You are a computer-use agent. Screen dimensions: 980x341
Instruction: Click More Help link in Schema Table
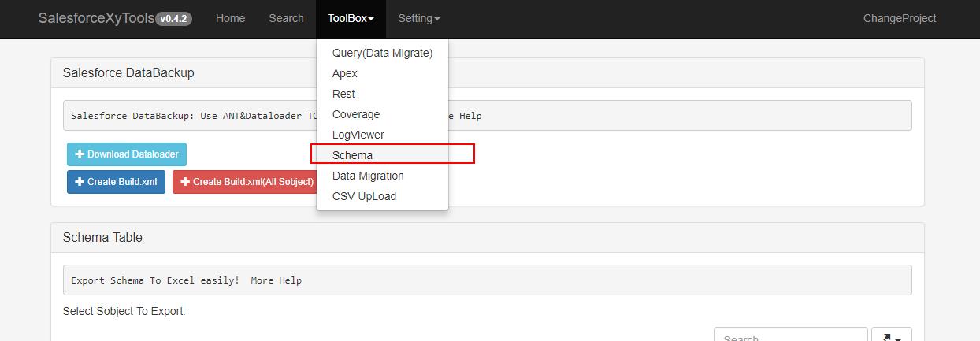coord(276,280)
